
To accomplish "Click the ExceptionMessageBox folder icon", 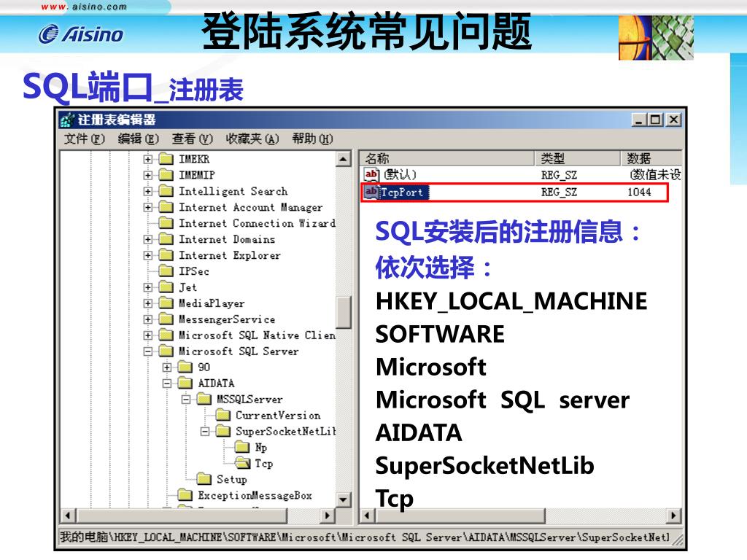I will click(x=185, y=495).
